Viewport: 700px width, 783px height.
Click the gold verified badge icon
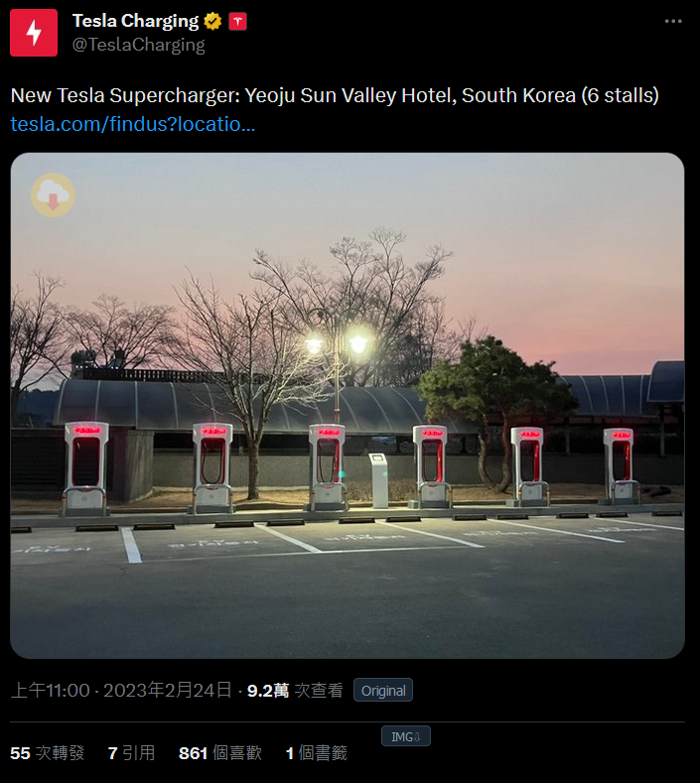coord(212,22)
